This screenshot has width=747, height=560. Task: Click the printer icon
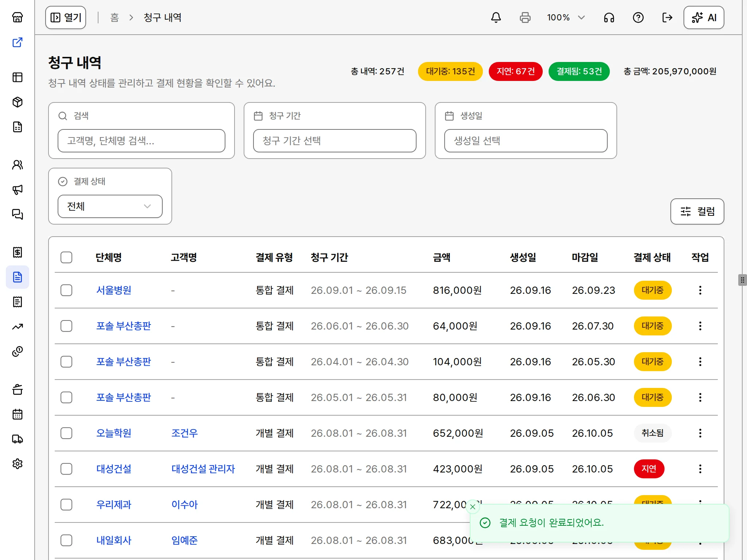[x=525, y=17]
